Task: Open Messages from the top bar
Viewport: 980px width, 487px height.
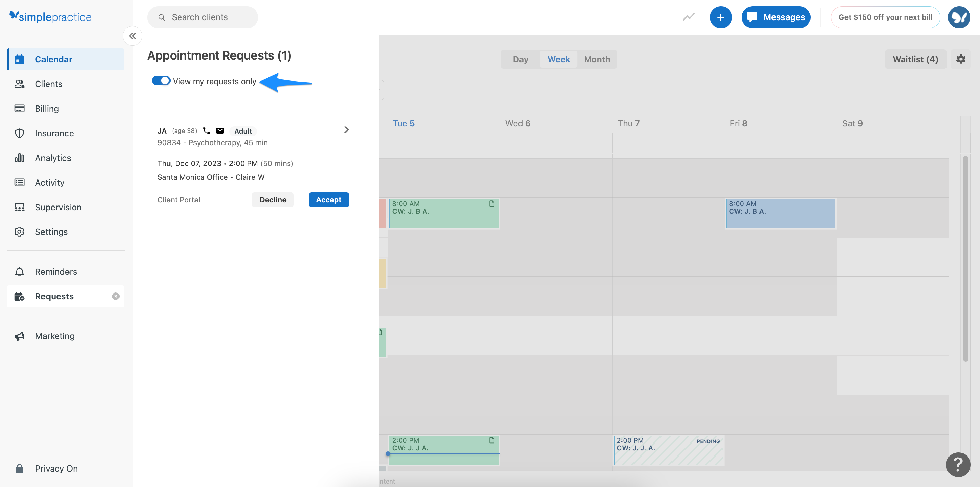Action: pyautogui.click(x=776, y=17)
